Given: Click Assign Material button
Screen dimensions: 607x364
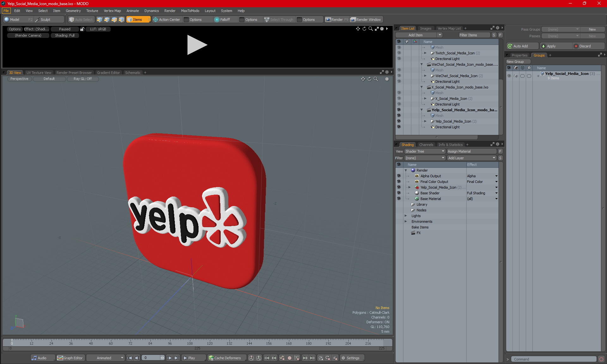Looking at the screenshot, I should point(472,151).
